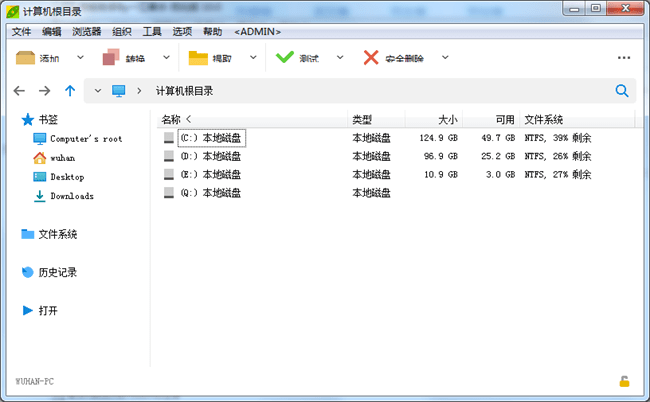Click the Downloads arrow icon
This screenshot has width=650, height=402.
tap(39, 196)
